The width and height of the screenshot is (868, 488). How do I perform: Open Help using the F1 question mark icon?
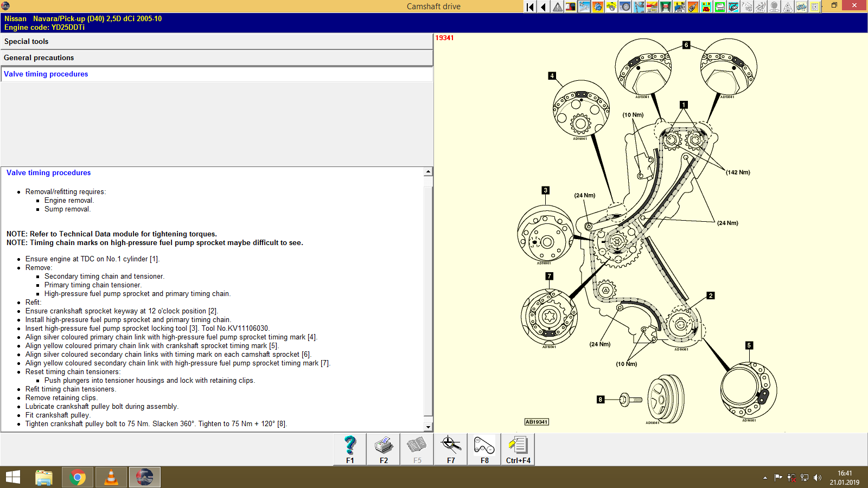tap(349, 449)
